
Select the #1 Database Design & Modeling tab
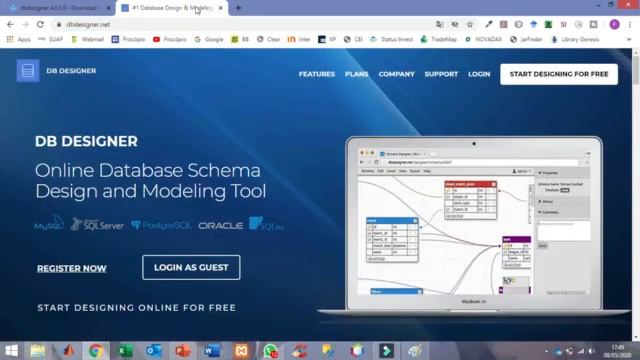[171, 8]
